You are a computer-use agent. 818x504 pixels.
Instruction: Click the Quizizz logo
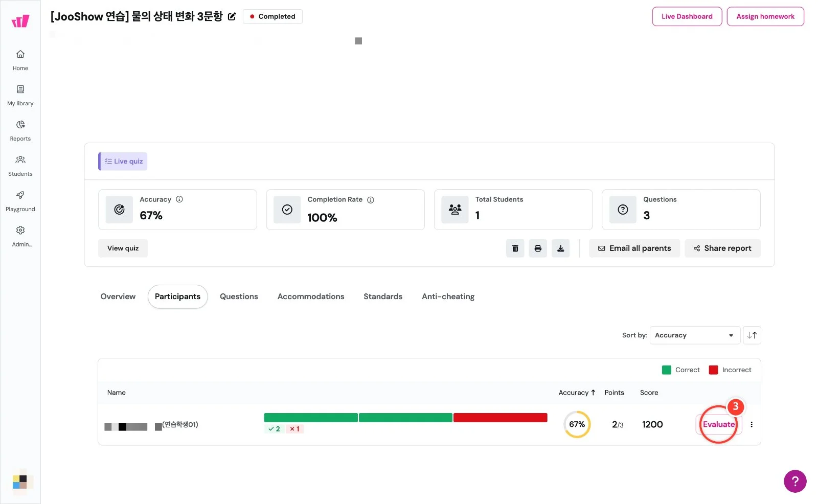(20, 21)
